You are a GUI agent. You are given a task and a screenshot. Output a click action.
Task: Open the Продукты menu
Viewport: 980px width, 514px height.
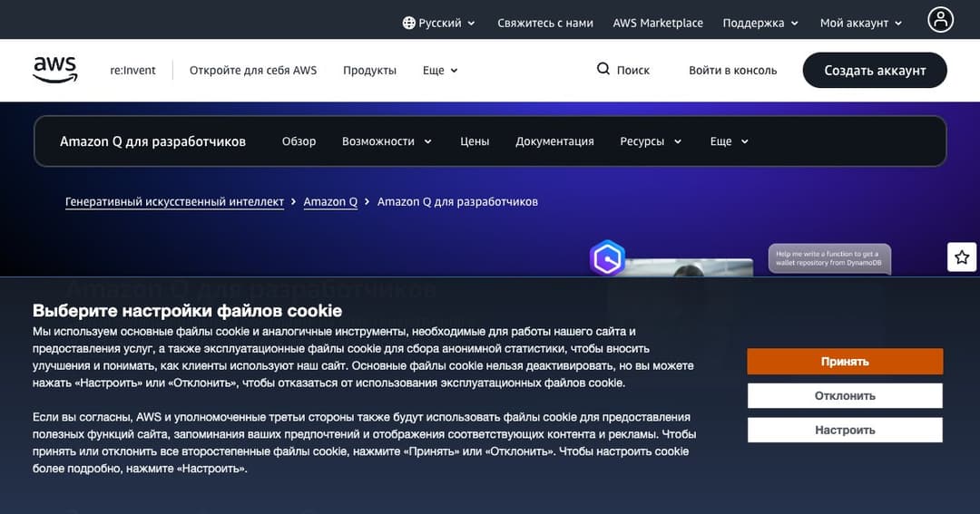tap(369, 71)
